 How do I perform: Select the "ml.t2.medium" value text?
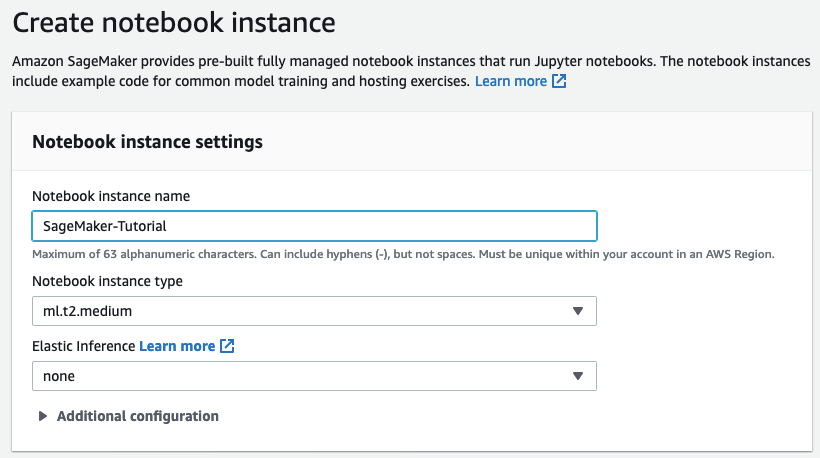coord(87,311)
